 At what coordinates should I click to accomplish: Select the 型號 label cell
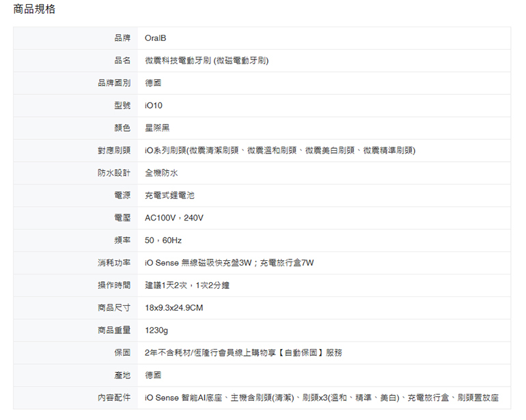pyautogui.click(x=75, y=106)
